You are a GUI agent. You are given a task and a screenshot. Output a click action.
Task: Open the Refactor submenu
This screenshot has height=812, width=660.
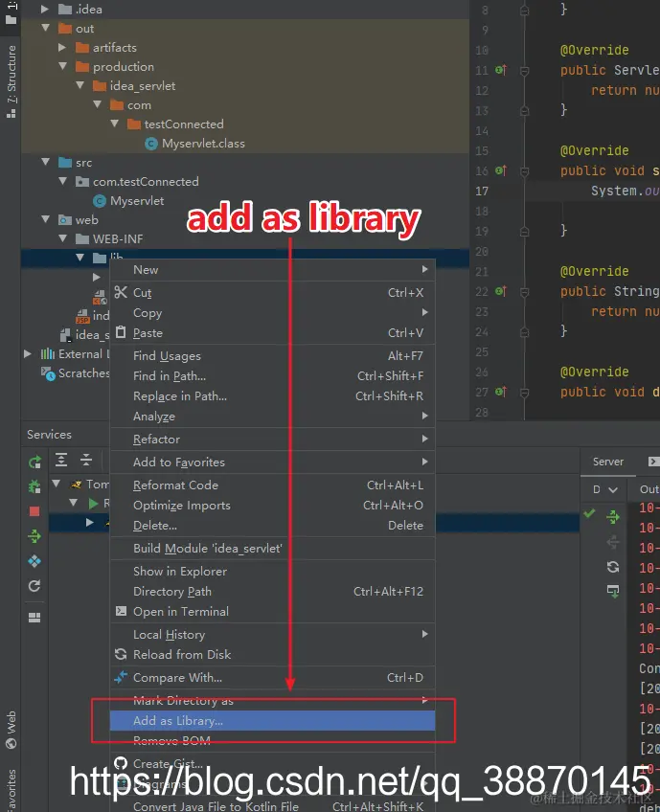[x=272, y=440]
